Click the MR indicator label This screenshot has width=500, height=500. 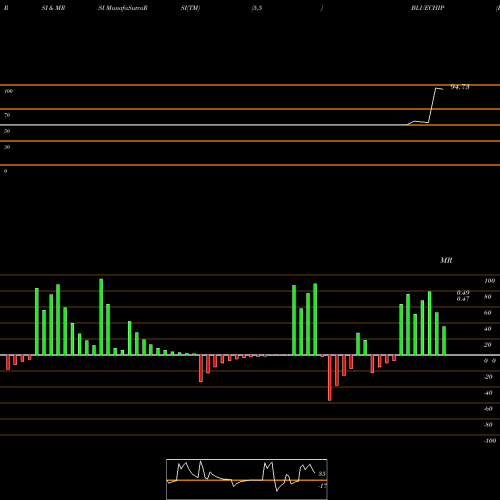point(446,260)
